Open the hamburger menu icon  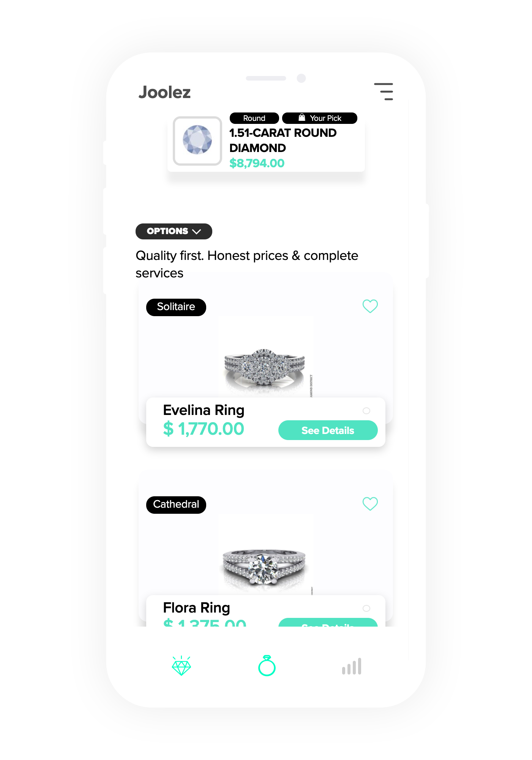[x=384, y=92]
